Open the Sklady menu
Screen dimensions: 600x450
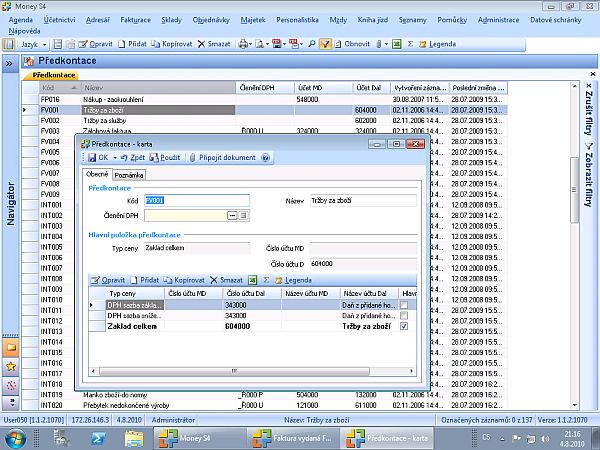(x=171, y=20)
